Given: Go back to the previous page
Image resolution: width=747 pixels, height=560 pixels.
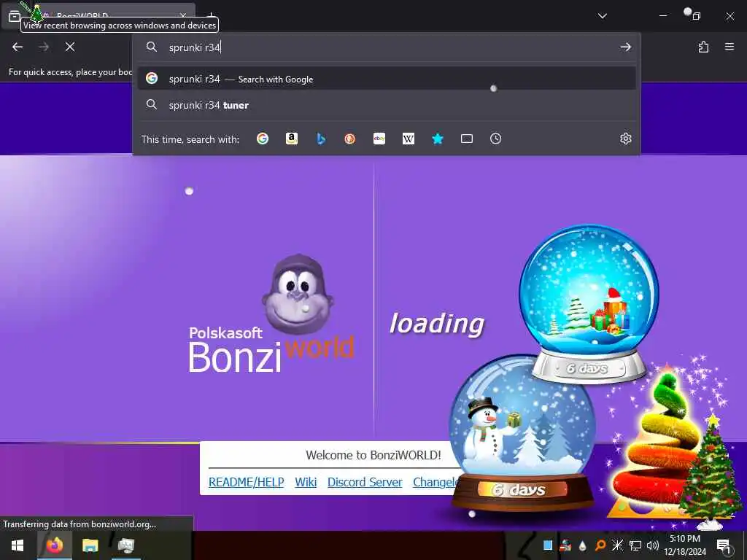Looking at the screenshot, I should tap(18, 47).
